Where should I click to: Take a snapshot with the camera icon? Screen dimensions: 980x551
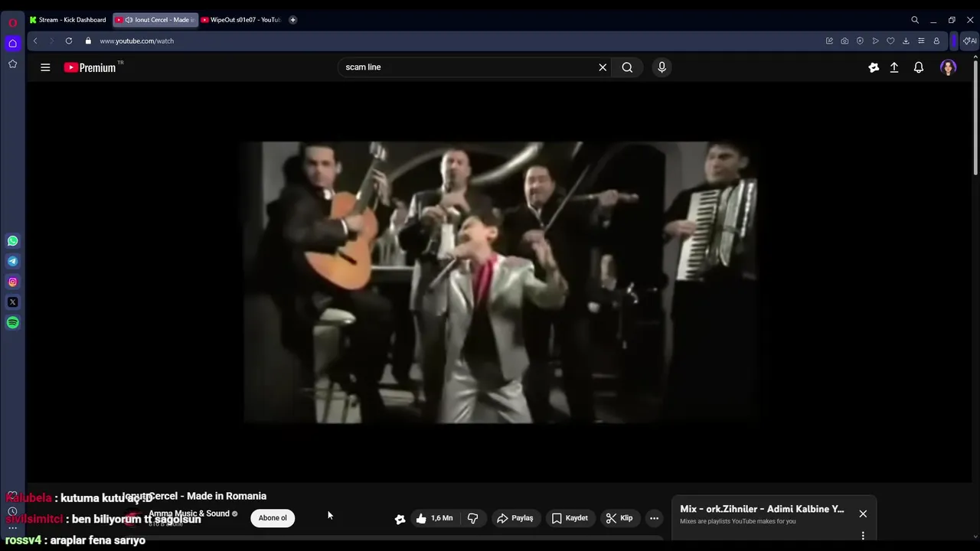click(x=844, y=41)
